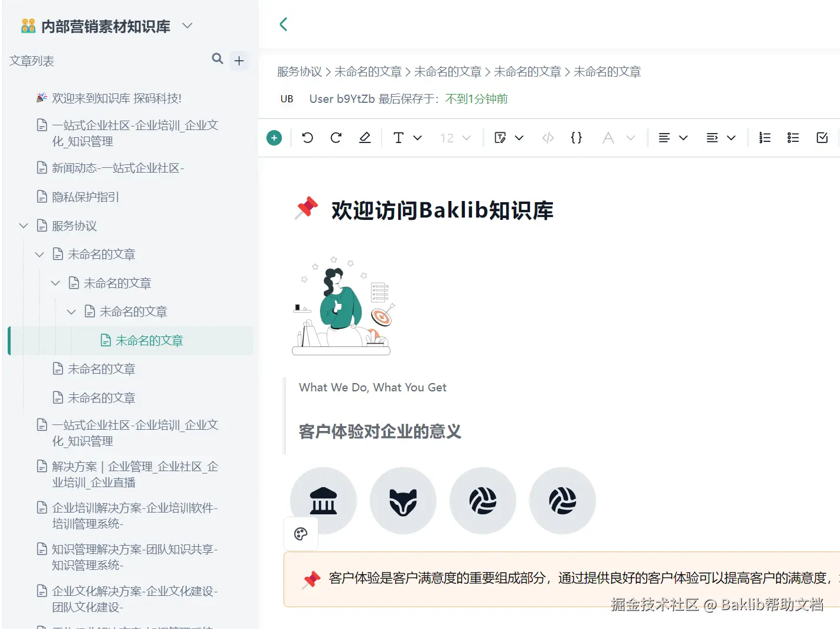Open the 隐私保护指引 article
Image resolution: width=840 pixels, height=629 pixels.
click(85, 197)
